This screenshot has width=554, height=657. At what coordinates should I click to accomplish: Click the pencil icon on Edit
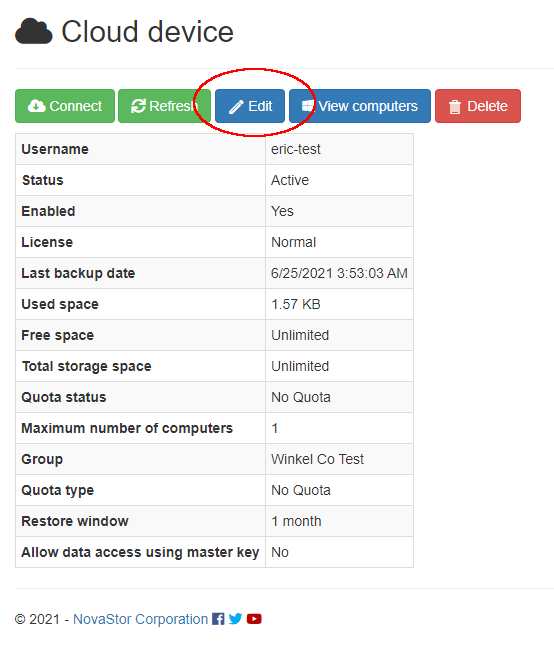click(236, 107)
